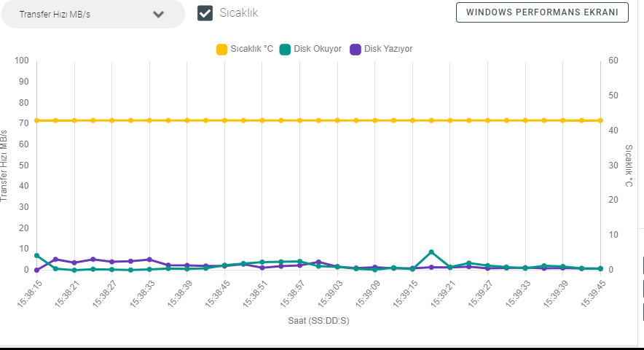The image size is (644, 350).
Task: Click the Disk Okuyor legend label
Action: (x=318, y=49)
